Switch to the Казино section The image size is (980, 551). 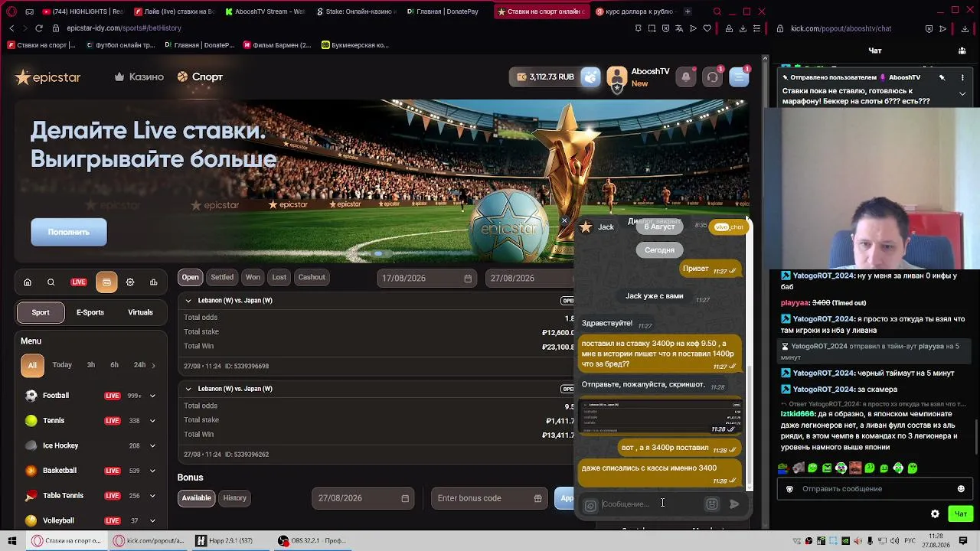[139, 77]
